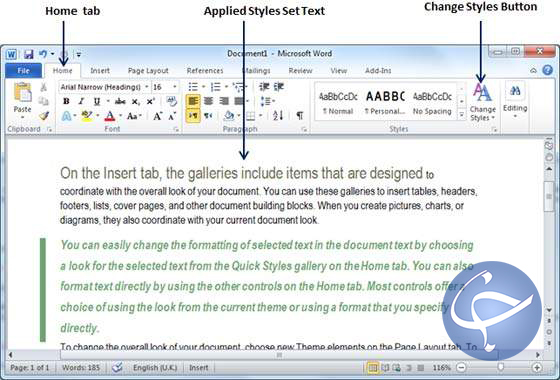The image size is (560, 380).
Task: Click the zoom in plus button
Action: click(536, 367)
